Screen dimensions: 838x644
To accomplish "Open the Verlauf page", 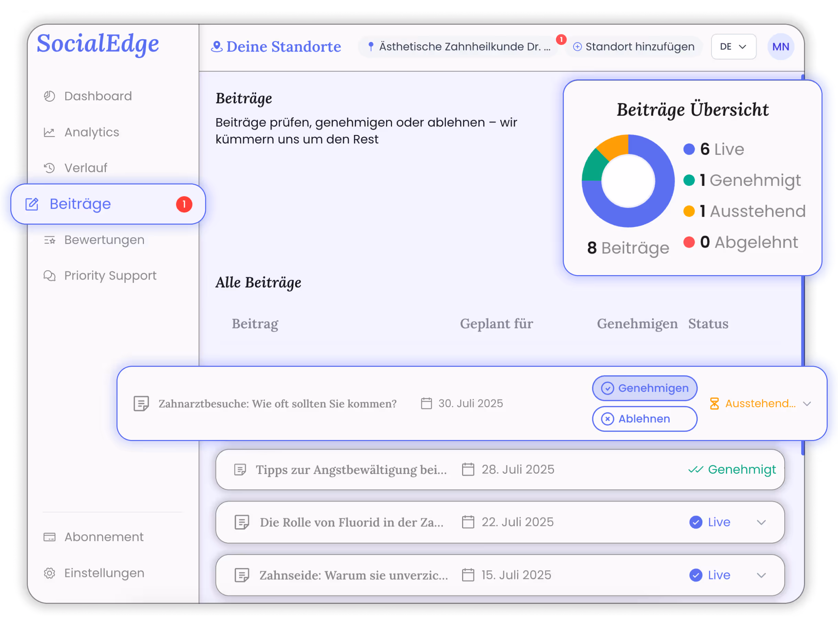I will (x=75, y=168).
